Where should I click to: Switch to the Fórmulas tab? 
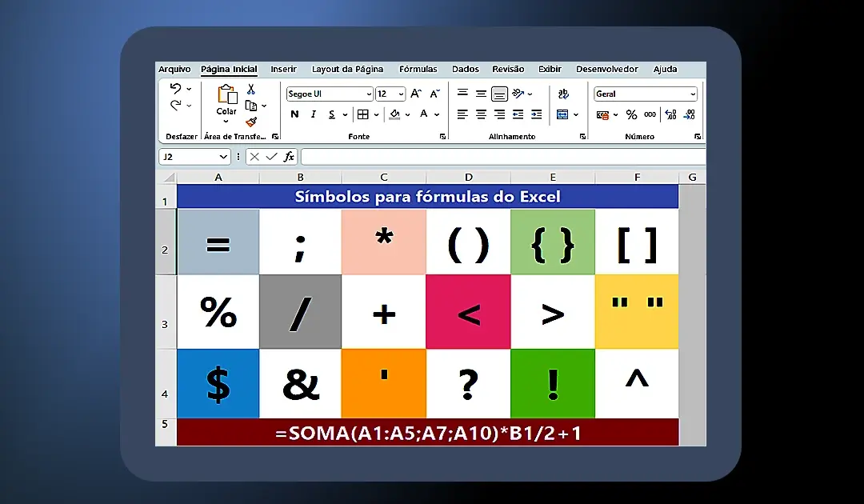(418, 70)
